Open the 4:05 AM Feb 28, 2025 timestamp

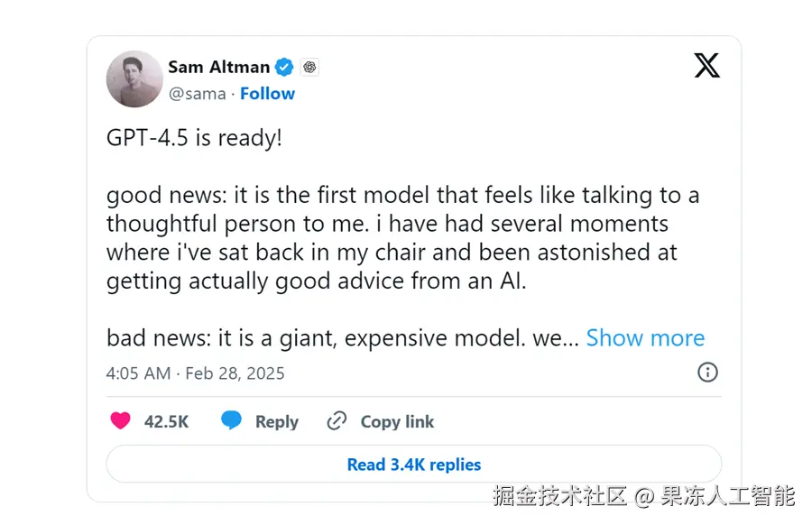pyautogui.click(x=195, y=373)
